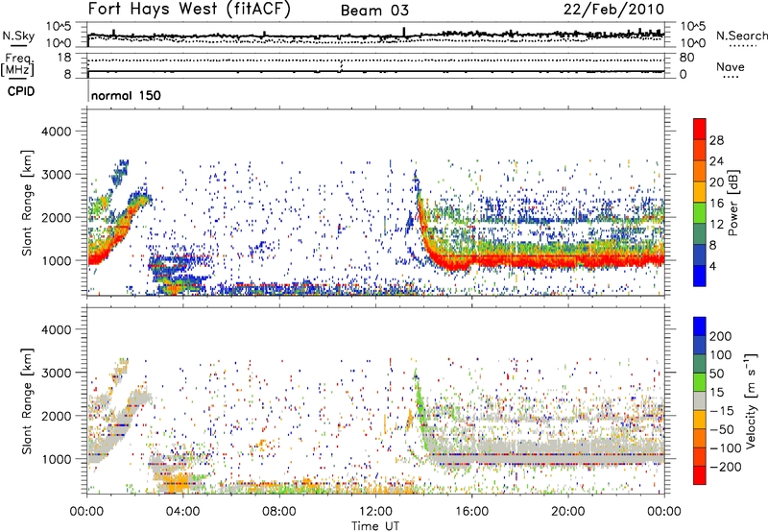Click the grey segment of the Velocity color bar
768x532 pixels.
(x=700, y=401)
